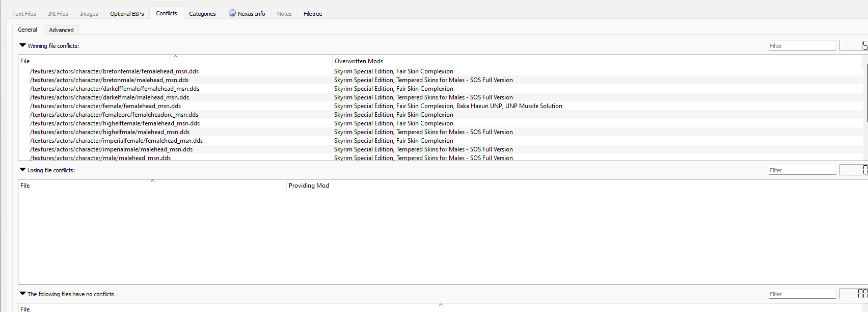Select darkelffemale/femalehead_msn.dds row
Screen dimensions: 868x312
coord(441,89)
